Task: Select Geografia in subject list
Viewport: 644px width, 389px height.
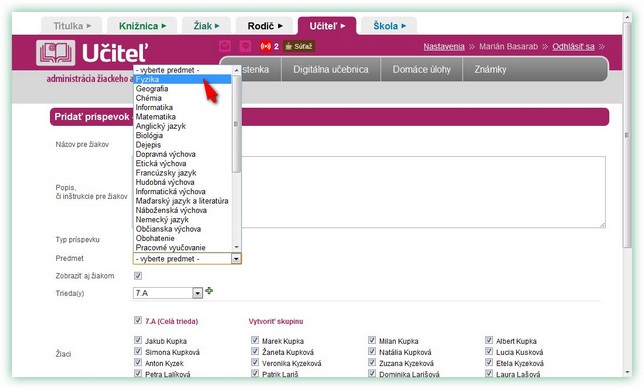Action: (183, 89)
